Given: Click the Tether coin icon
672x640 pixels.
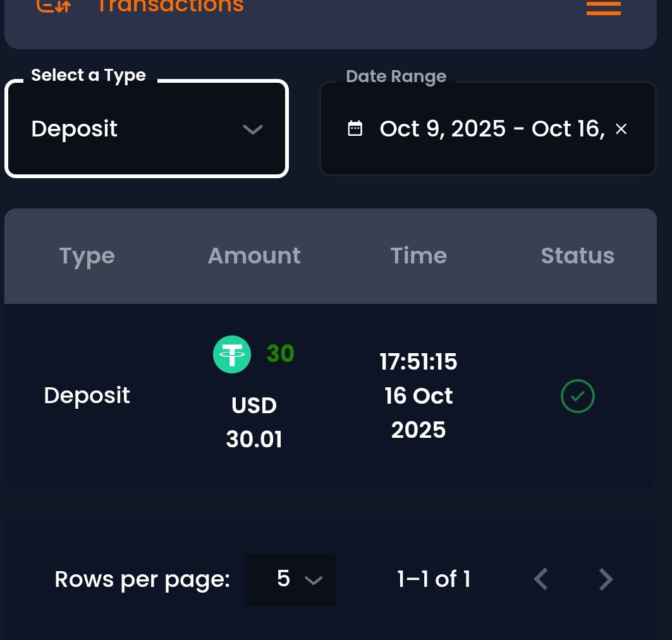Looking at the screenshot, I should tap(232, 354).
